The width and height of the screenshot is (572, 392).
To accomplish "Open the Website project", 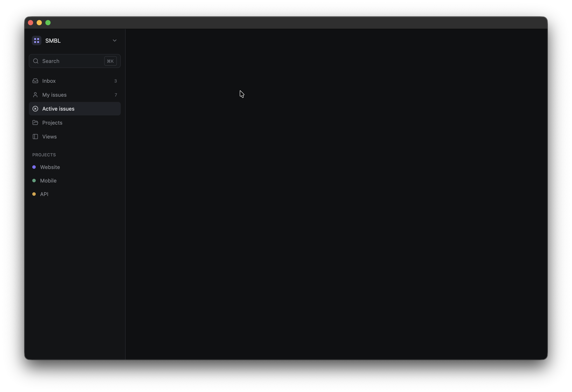I will [75, 167].
